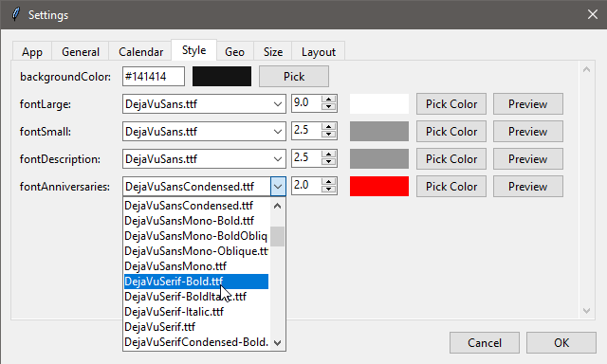Switch to the Layout tab
Image resolution: width=607 pixels, height=364 pixels.
pyautogui.click(x=319, y=51)
